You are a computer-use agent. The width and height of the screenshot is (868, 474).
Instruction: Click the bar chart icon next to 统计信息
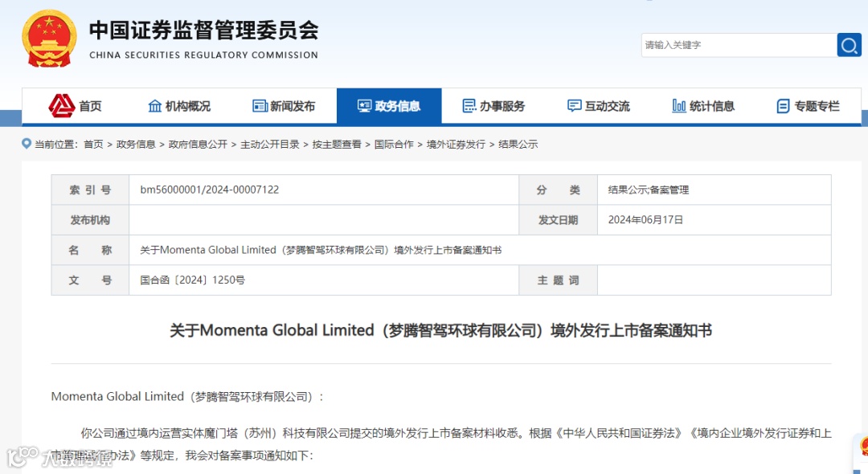[x=678, y=105]
